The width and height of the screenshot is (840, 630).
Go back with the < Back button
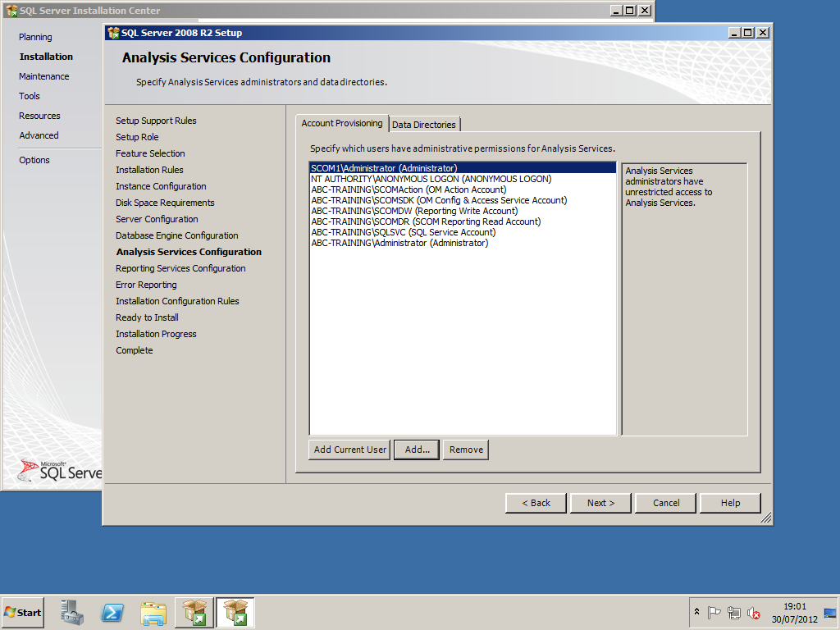(x=536, y=503)
